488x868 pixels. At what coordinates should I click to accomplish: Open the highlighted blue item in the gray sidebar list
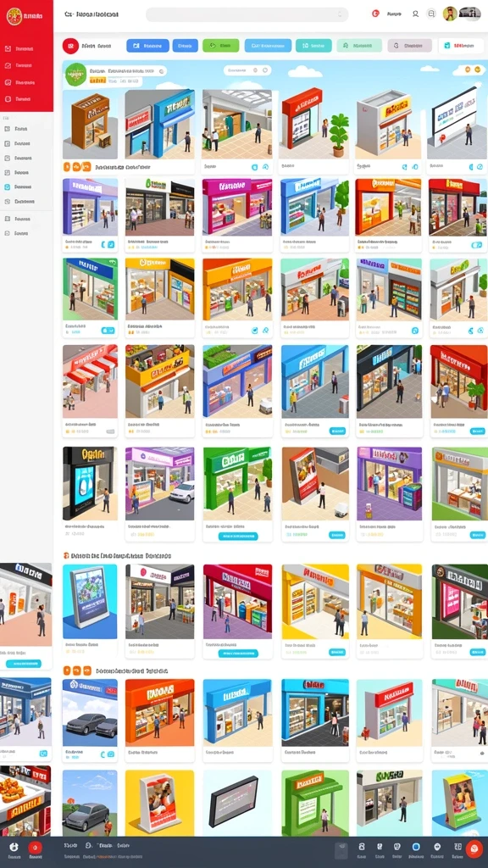[20, 187]
